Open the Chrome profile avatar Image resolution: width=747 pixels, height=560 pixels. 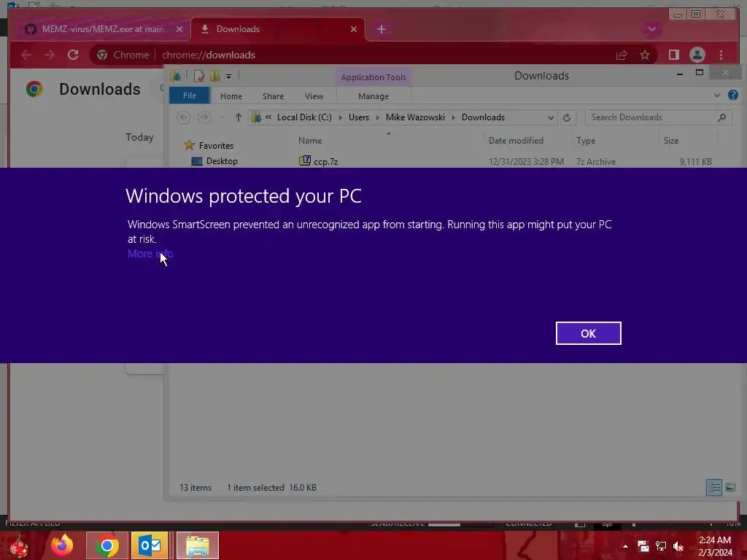click(697, 55)
